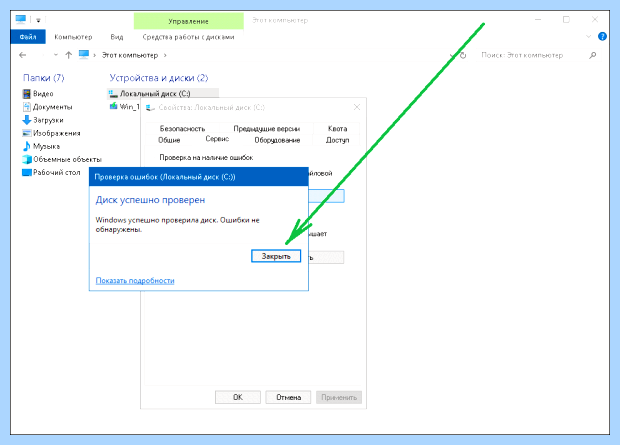Screen dimensions: 620x445
Task: Minimize the Этот компьютер window
Action: pyautogui.click(x=538, y=19)
